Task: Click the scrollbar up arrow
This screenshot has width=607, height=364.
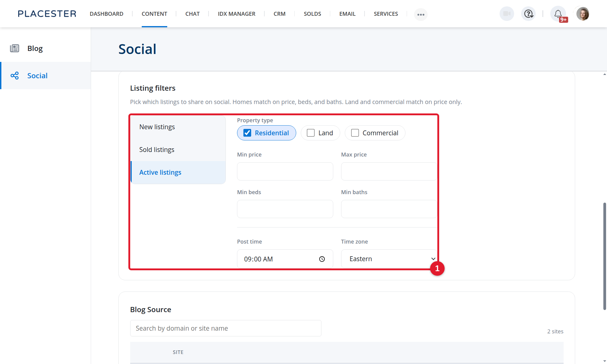Action: click(x=605, y=74)
